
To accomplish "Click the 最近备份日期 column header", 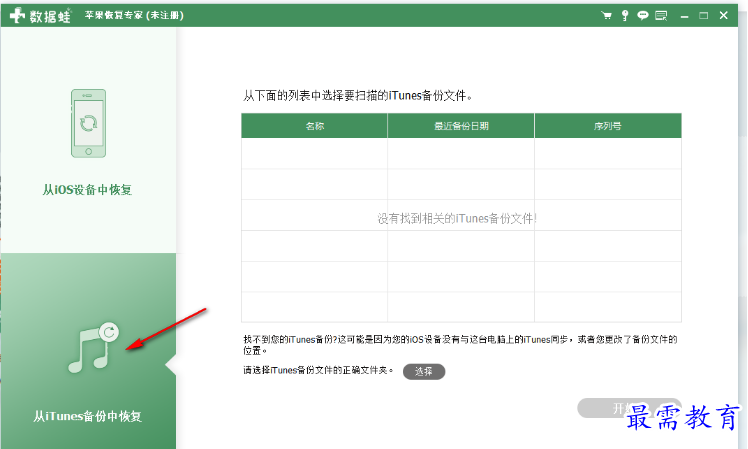I will (x=461, y=126).
